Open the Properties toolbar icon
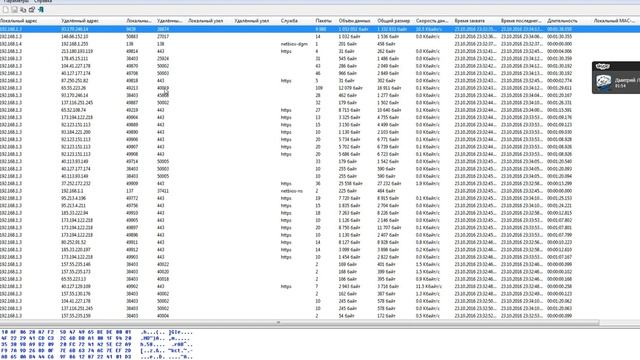The height and width of the screenshot is (360, 640). (x=32, y=9)
